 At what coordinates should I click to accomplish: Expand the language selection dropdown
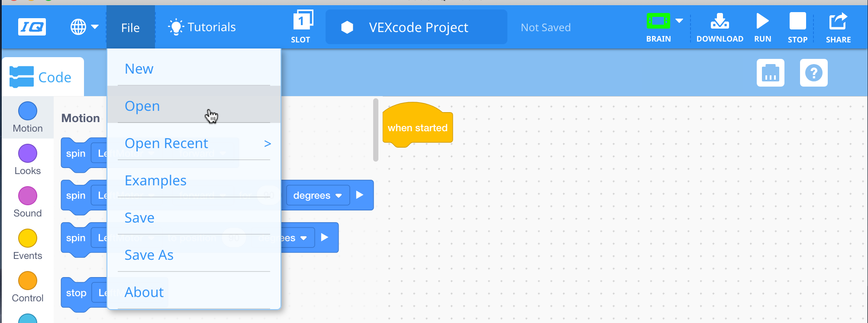coord(84,26)
